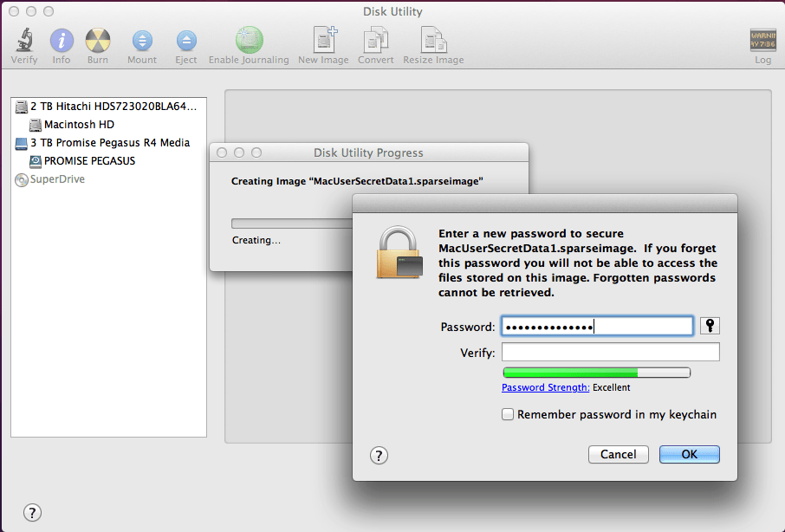Click the Mount toolbar icon
785x532 pixels.
coord(141,39)
